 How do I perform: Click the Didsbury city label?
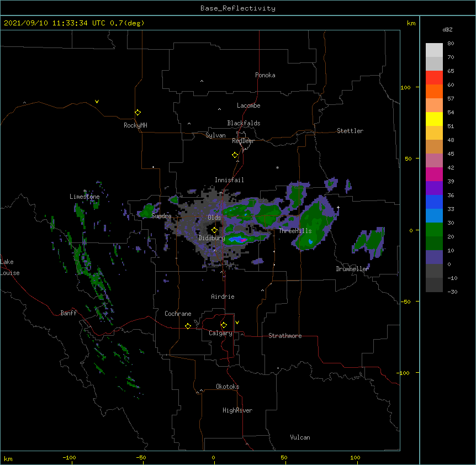point(211,238)
